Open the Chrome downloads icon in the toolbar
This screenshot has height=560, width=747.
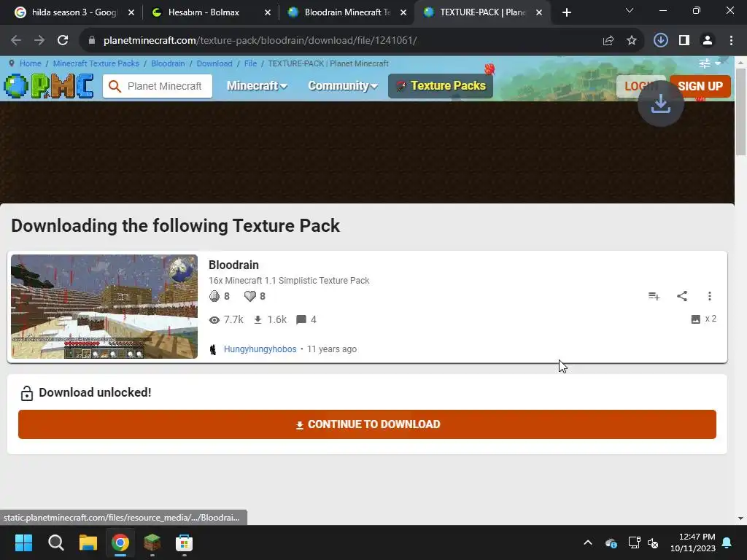coord(660,41)
